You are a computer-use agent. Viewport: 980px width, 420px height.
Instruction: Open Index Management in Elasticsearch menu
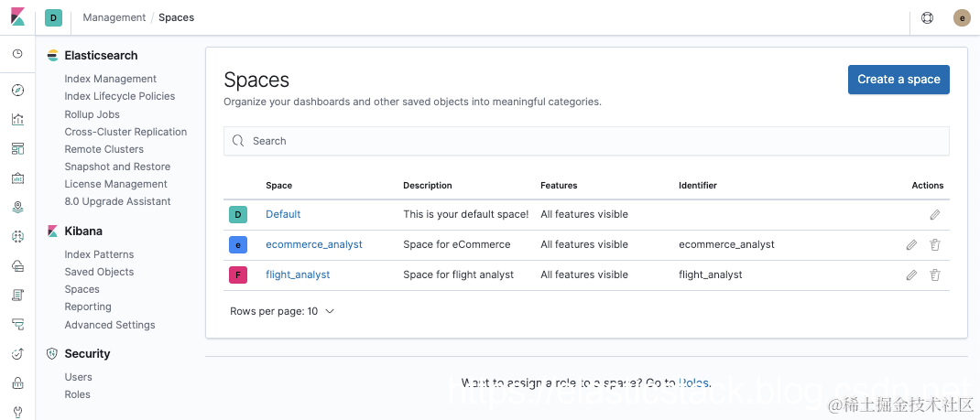110,79
